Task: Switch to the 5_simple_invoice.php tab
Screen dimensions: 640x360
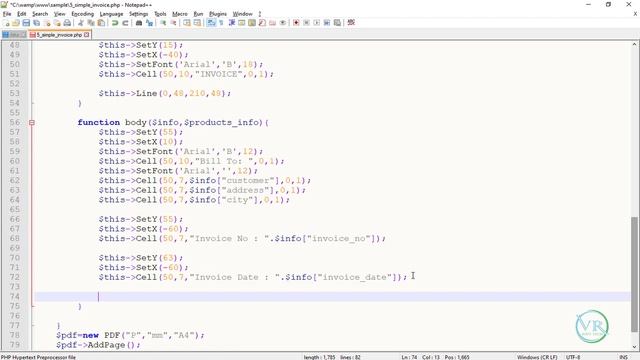Action: (x=60, y=35)
